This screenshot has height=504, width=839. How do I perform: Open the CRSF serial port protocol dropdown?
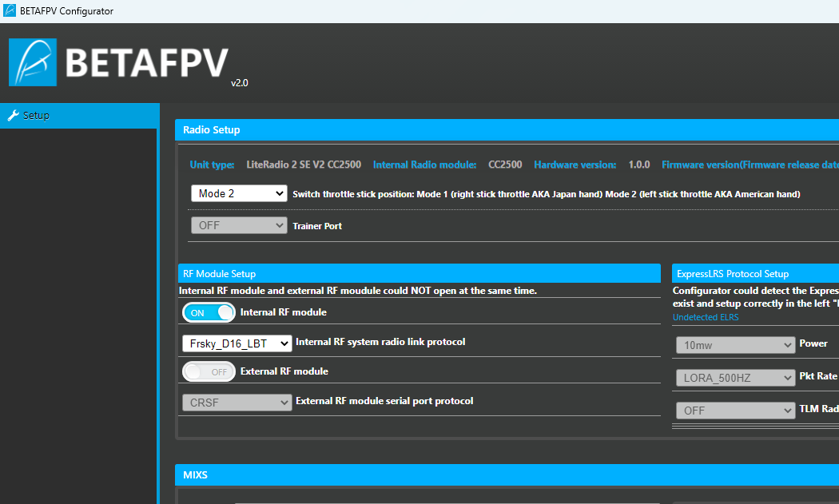[237, 403]
